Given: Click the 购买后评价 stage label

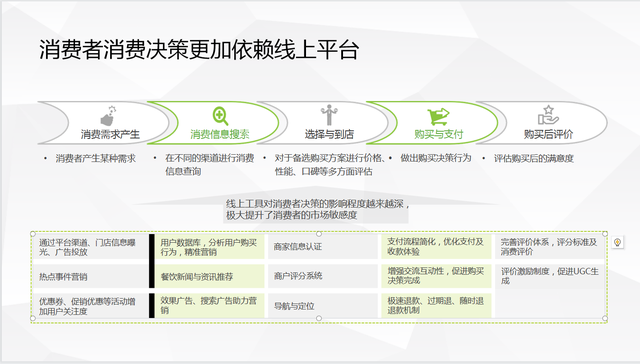Looking at the screenshot, I should [548, 134].
